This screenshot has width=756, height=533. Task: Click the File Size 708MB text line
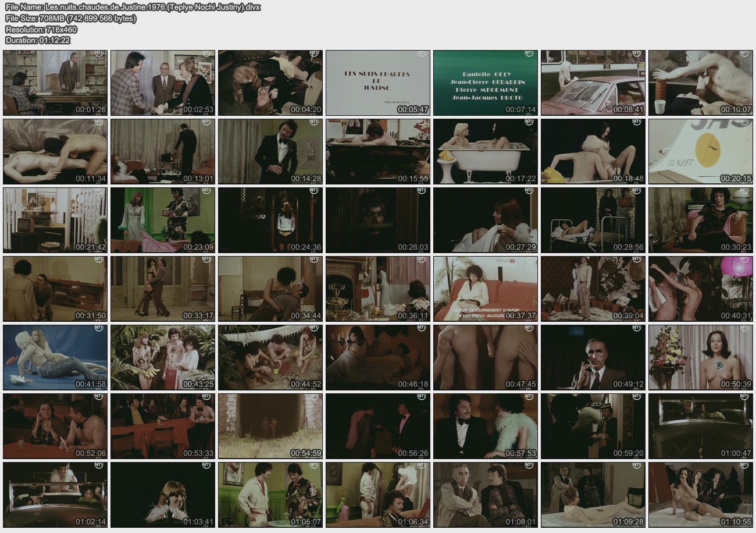point(70,19)
